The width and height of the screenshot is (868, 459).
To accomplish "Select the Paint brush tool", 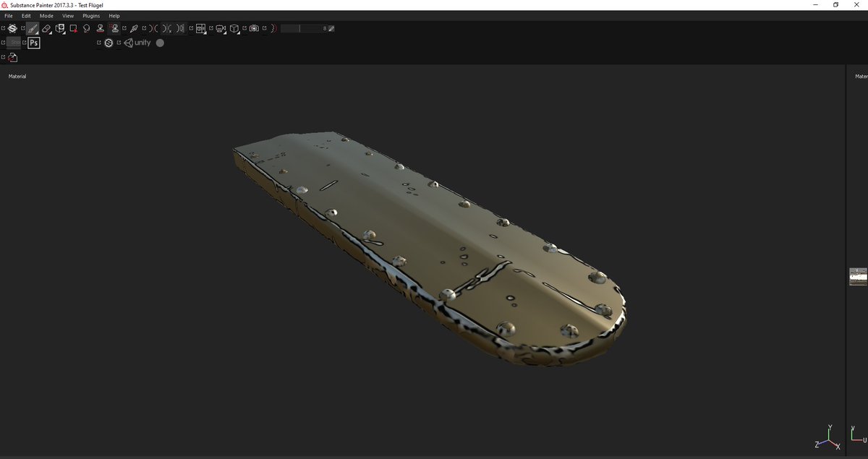I will point(33,28).
